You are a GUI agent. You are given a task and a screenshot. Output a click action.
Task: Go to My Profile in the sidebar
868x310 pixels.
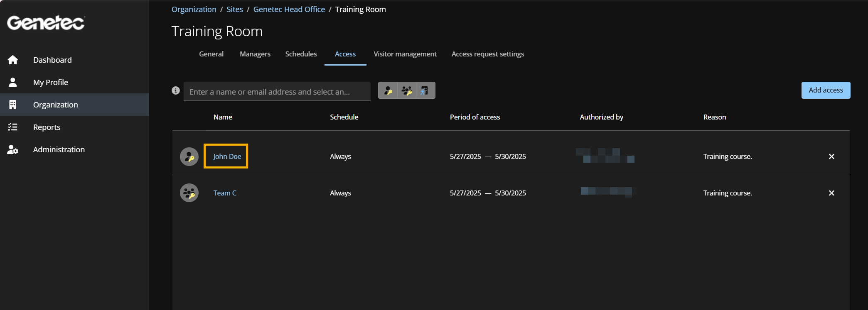51,83
